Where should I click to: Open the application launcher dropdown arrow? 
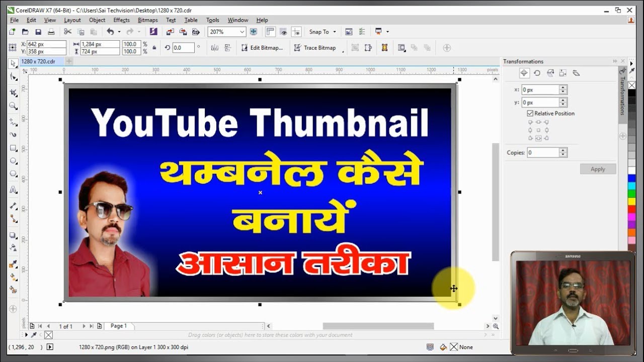point(387,32)
